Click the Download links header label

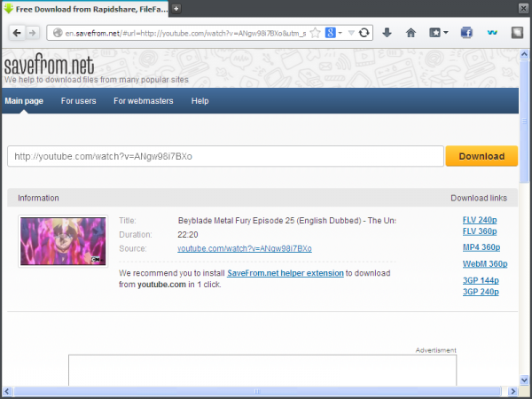479,198
